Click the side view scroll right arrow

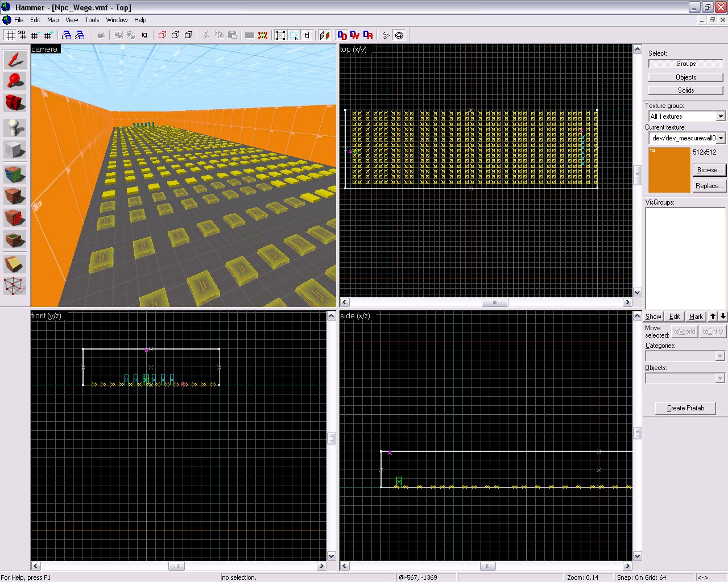click(627, 566)
